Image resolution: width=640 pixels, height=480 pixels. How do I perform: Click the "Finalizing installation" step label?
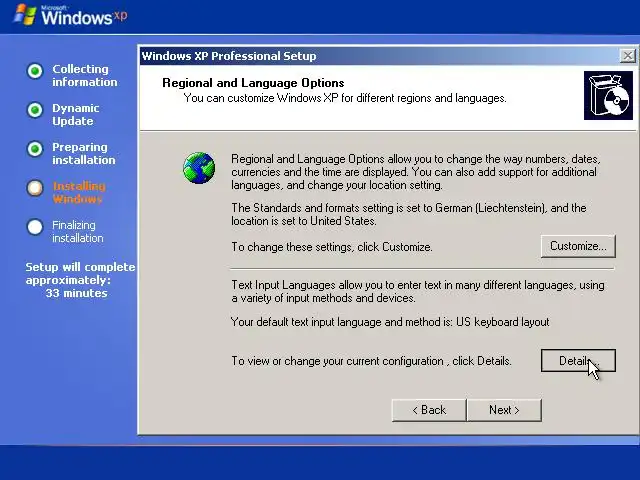click(78, 231)
